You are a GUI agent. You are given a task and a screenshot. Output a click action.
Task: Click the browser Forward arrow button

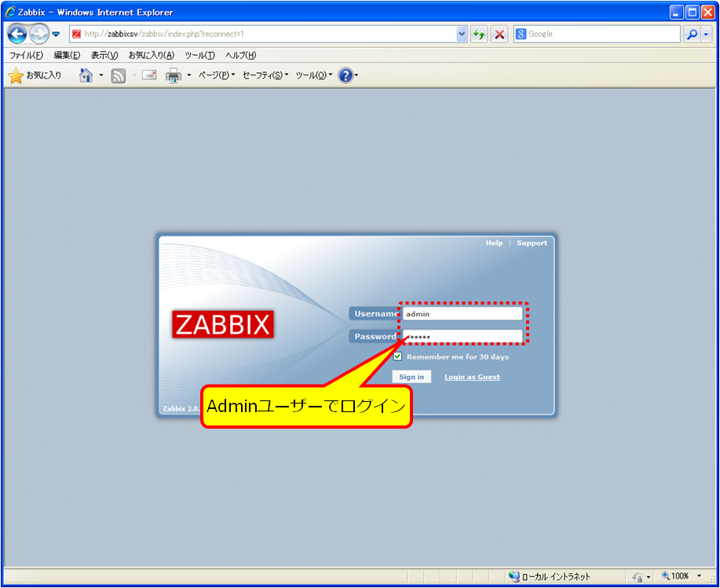tap(39, 34)
